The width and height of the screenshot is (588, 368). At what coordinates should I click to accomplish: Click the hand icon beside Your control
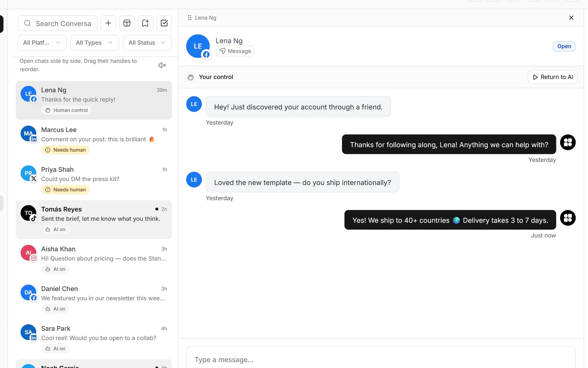pyautogui.click(x=191, y=77)
